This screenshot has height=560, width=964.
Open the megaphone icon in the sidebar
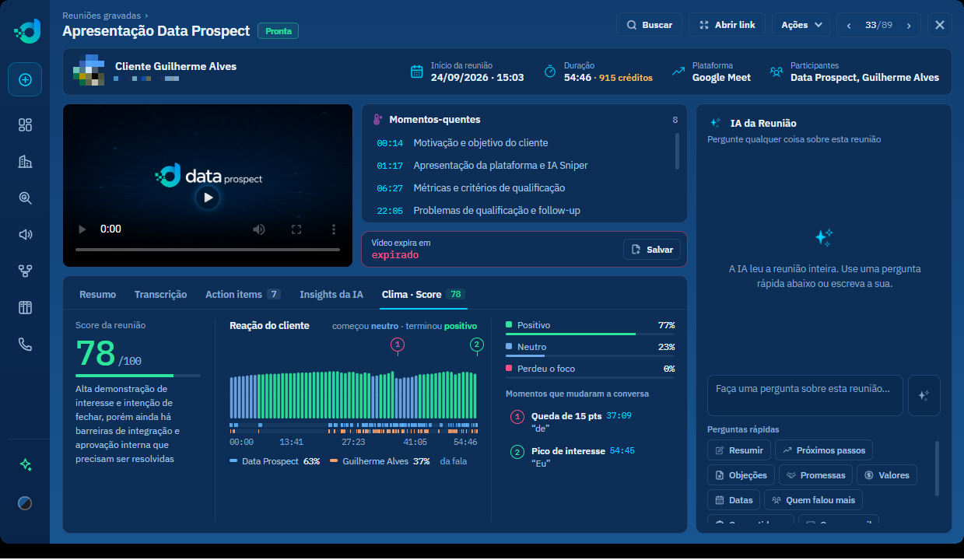(x=25, y=234)
